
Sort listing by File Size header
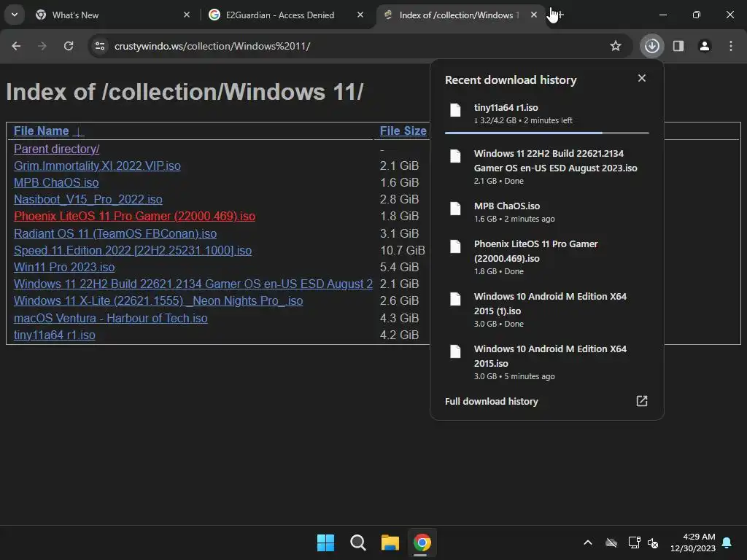[x=403, y=131]
